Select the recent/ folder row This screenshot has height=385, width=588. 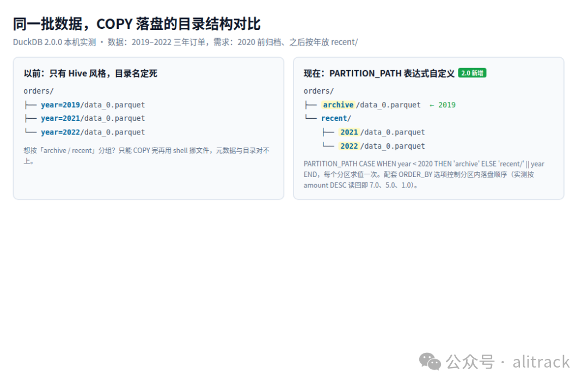point(328,118)
